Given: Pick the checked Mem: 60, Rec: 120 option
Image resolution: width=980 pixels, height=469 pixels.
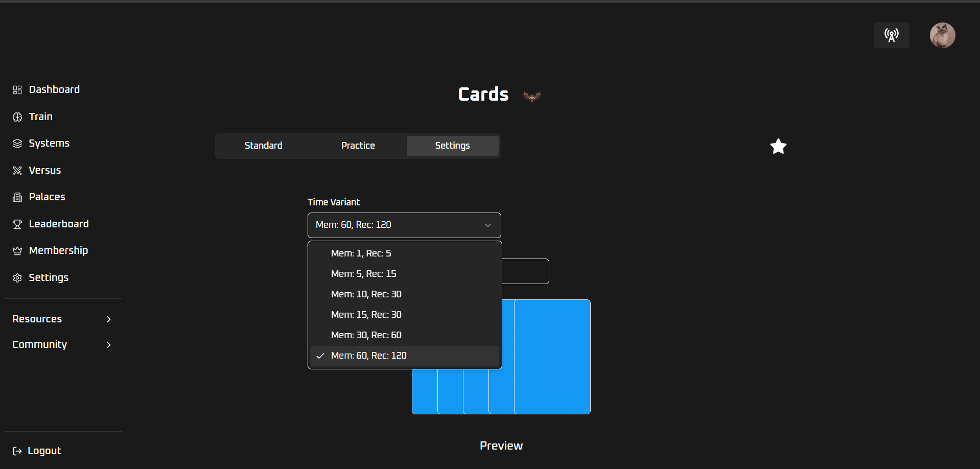Looking at the screenshot, I should 368,356.
